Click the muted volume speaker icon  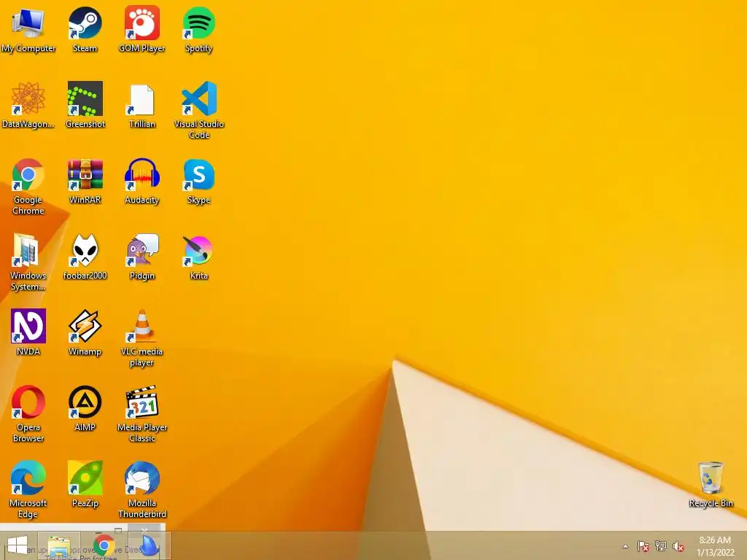point(678,546)
